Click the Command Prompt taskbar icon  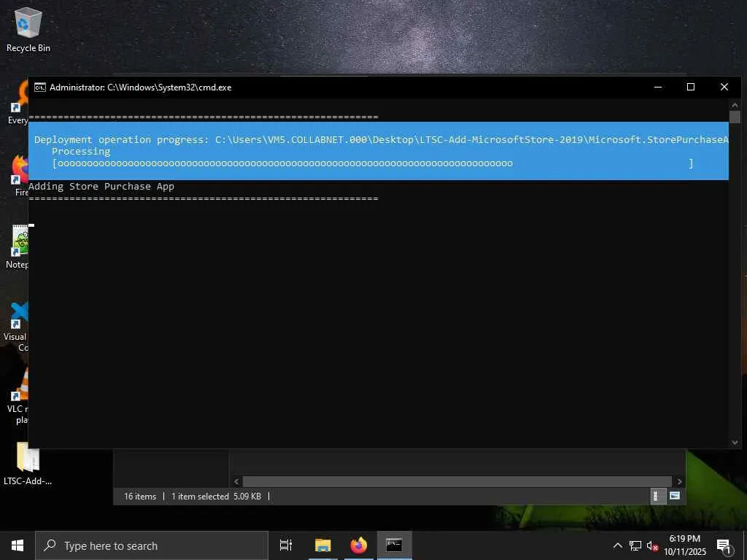coord(394,545)
